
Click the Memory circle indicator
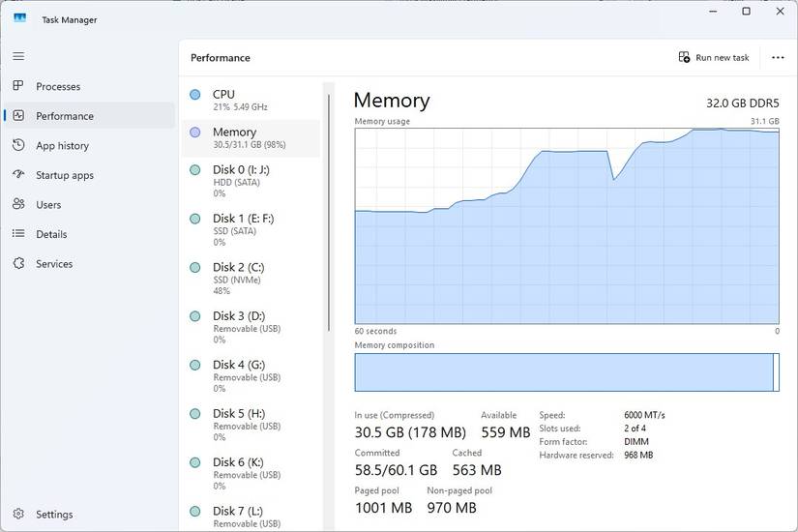[195, 133]
